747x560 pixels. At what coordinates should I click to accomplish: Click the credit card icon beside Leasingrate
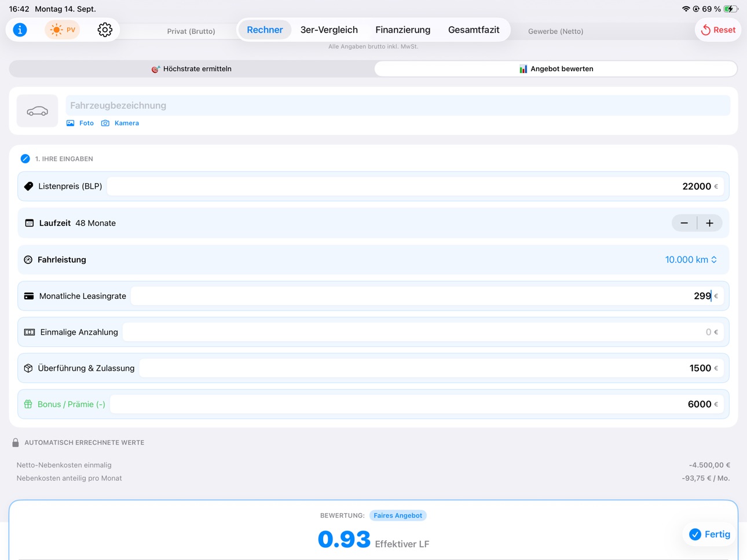(x=29, y=296)
